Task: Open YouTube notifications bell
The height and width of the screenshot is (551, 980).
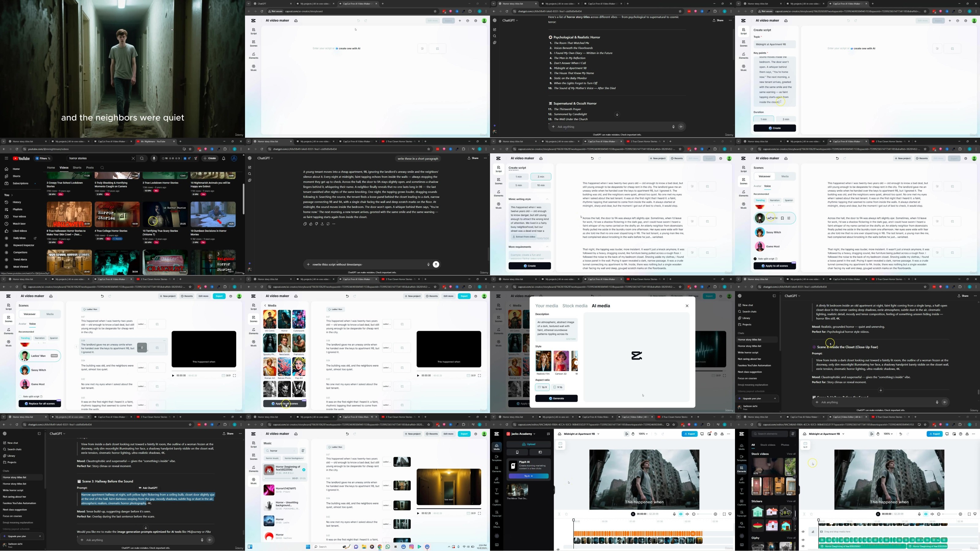Action: click(x=224, y=159)
